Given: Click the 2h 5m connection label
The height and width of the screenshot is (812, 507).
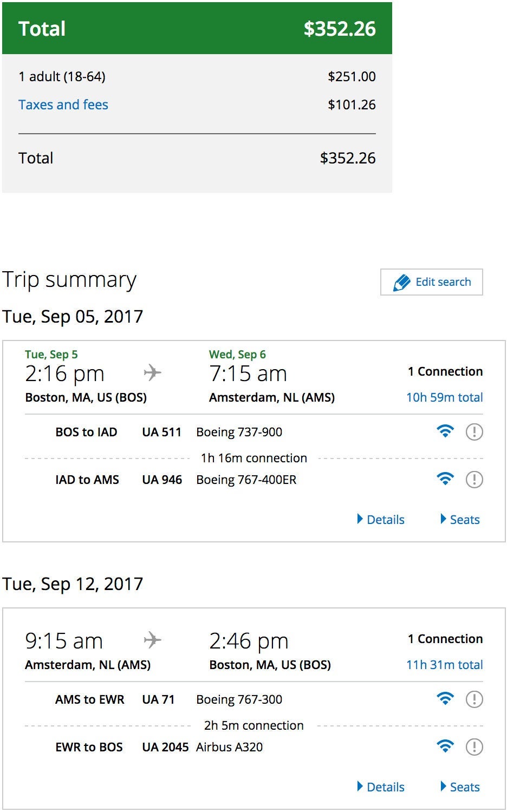Looking at the screenshot, I should click(x=253, y=725).
